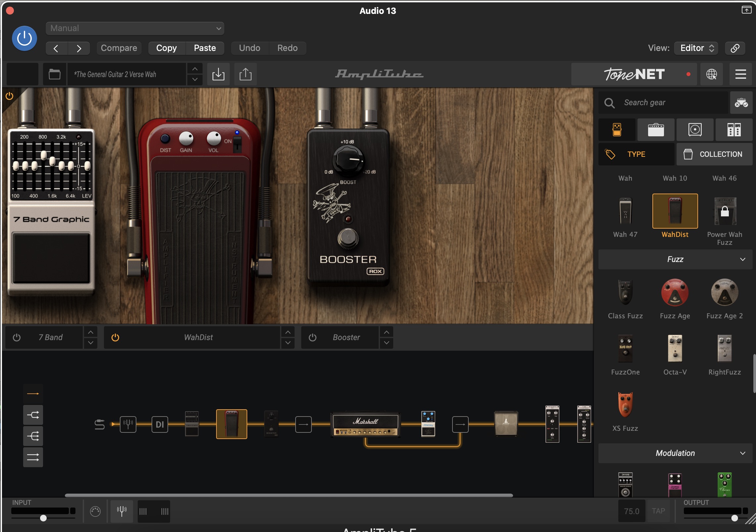Click the Compare button
Viewport: 756px width, 532px height.
tap(119, 48)
